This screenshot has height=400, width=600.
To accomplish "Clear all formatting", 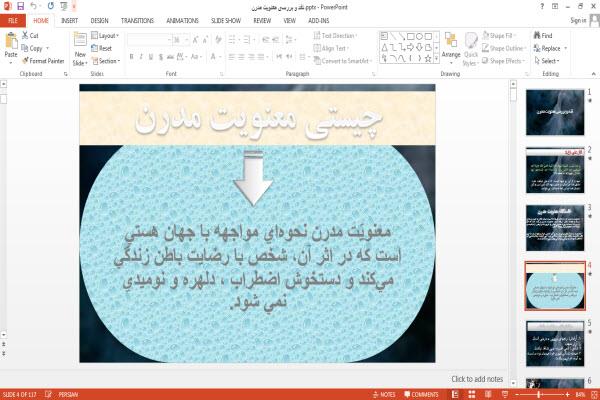I will pyautogui.click(x=218, y=40).
